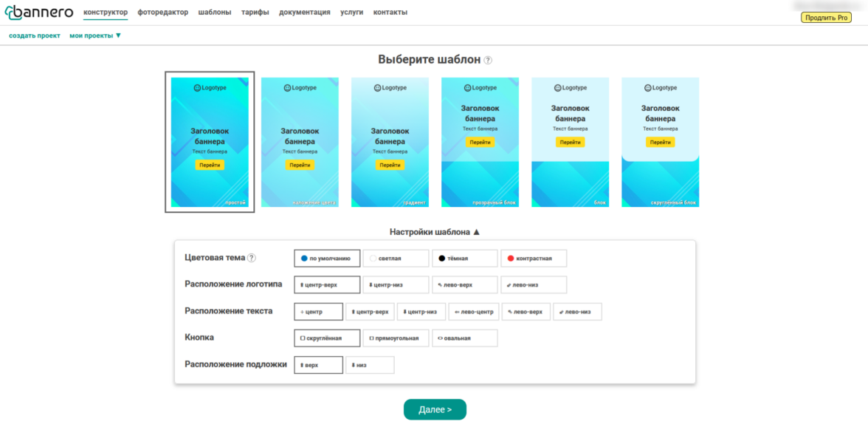This screenshot has width=868, height=430.
Task: Select white dot светлая color theme
Action: coord(396,259)
